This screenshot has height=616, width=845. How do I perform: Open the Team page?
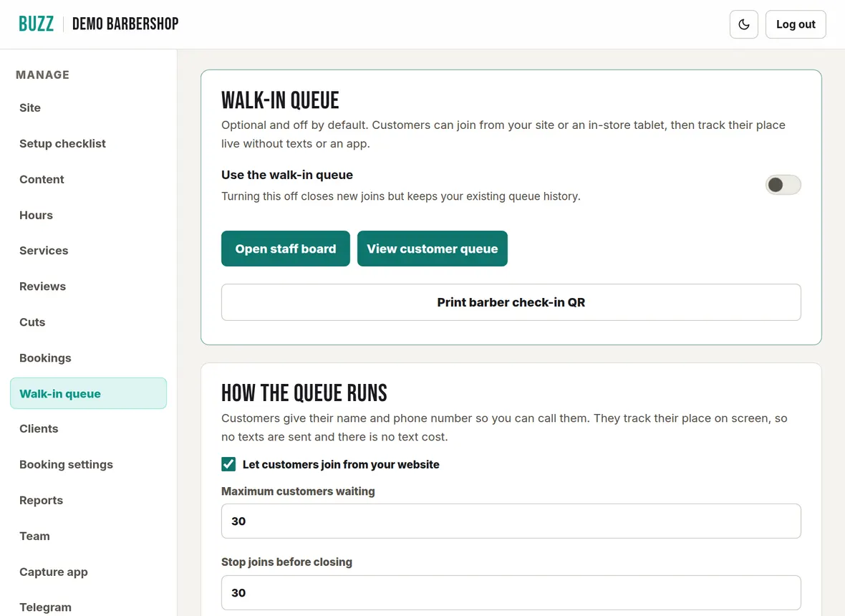(88, 536)
